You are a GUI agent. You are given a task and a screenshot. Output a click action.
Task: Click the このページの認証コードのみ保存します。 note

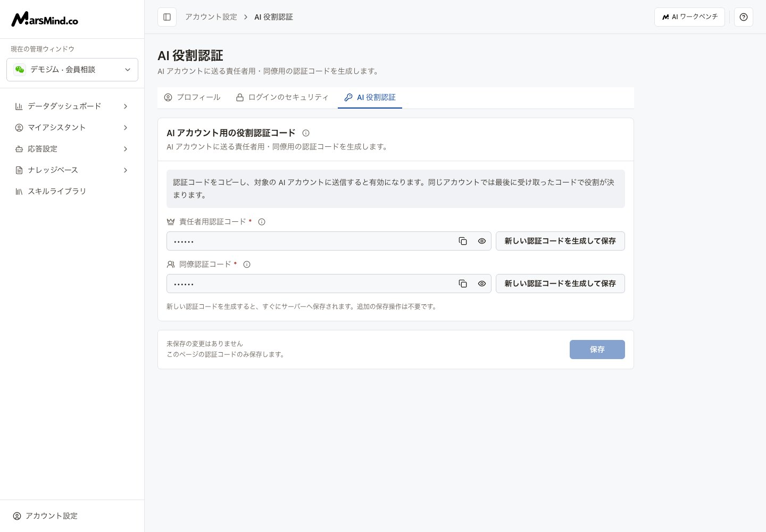pos(226,354)
